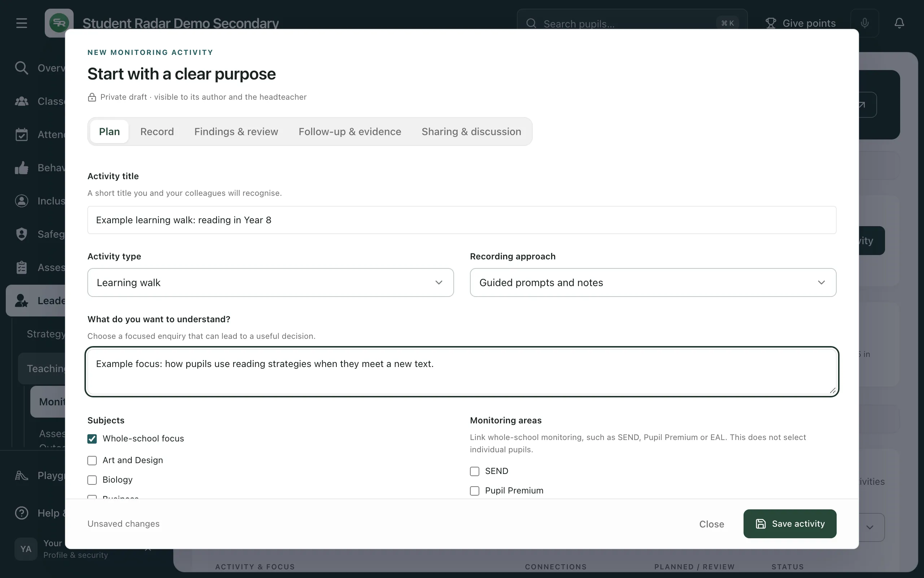This screenshot has height=578, width=924.
Task: Tick the Biology subject checkbox
Action: click(x=92, y=480)
